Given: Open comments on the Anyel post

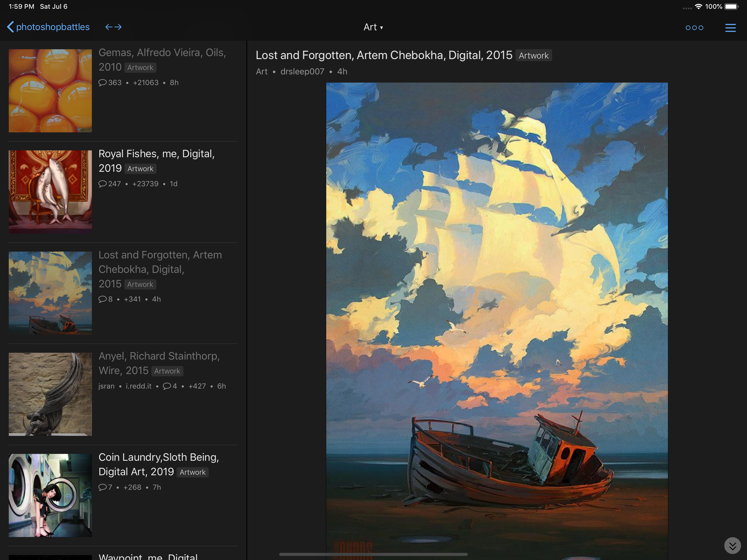Looking at the screenshot, I should [170, 386].
